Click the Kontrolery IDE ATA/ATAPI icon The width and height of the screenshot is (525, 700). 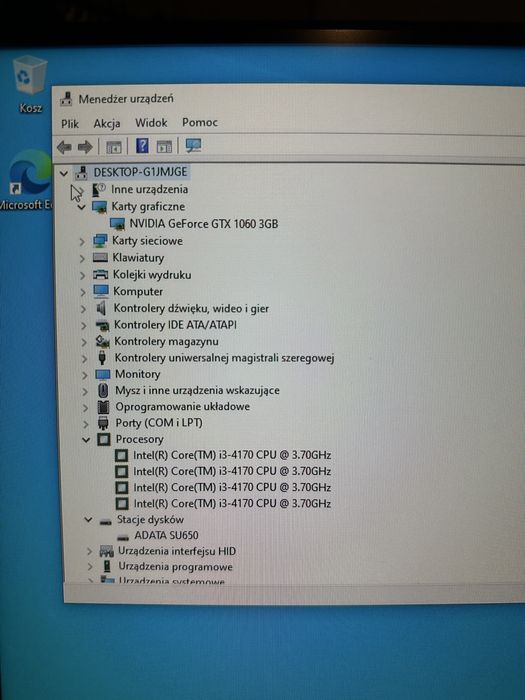(103, 325)
